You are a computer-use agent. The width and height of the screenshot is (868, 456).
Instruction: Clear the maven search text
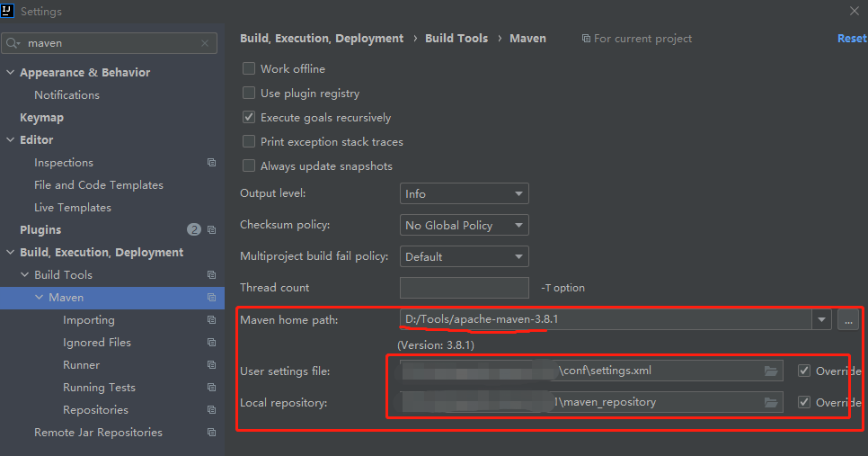[205, 43]
